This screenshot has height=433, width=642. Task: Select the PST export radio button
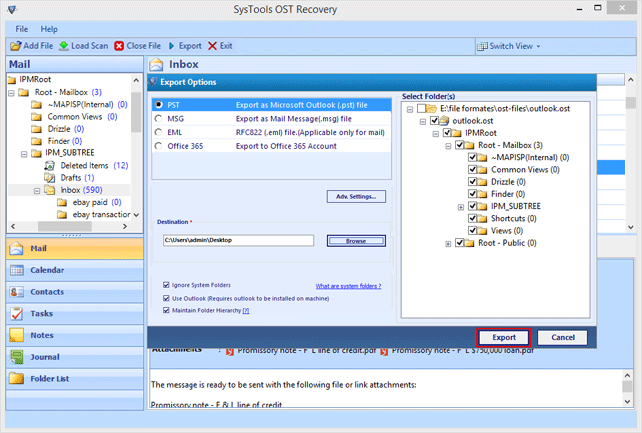[x=158, y=105]
